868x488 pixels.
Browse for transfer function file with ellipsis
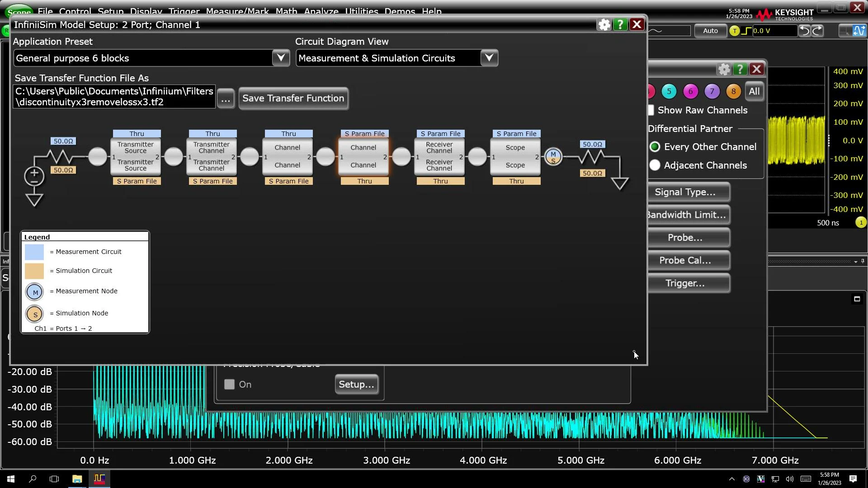[226, 99]
